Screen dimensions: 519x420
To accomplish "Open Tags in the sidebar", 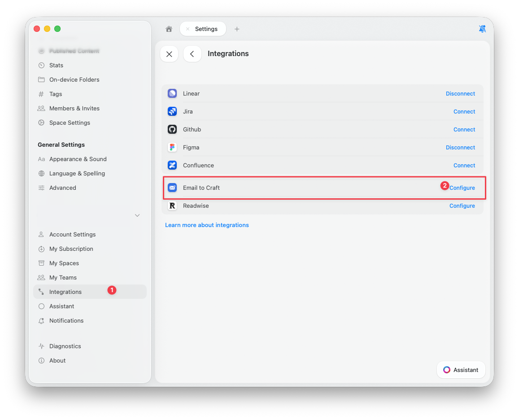I will click(x=90, y=94).
